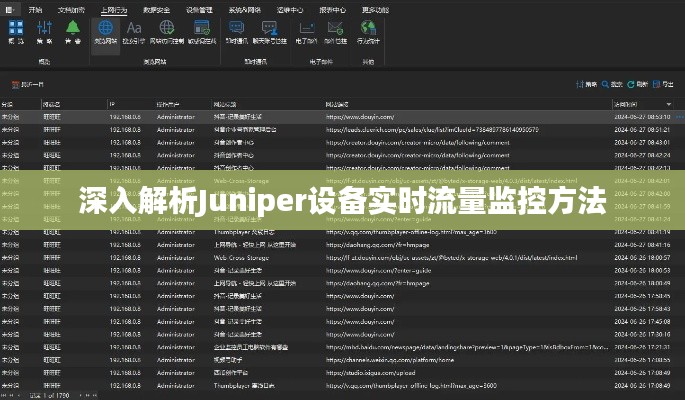Open the ellipsis menu on the 08:53:10 row
Viewport: 685px width, 400px height.
[x=679, y=117]
